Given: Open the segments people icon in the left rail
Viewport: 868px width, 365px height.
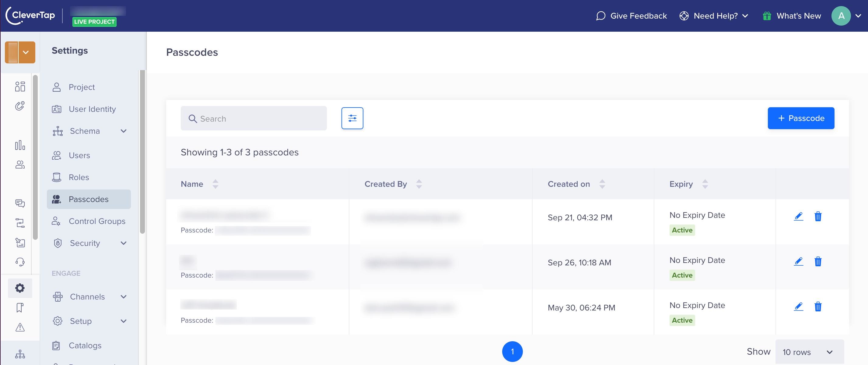Looking at the screenshot, I should pyautogui.click(x=20, y=165).
